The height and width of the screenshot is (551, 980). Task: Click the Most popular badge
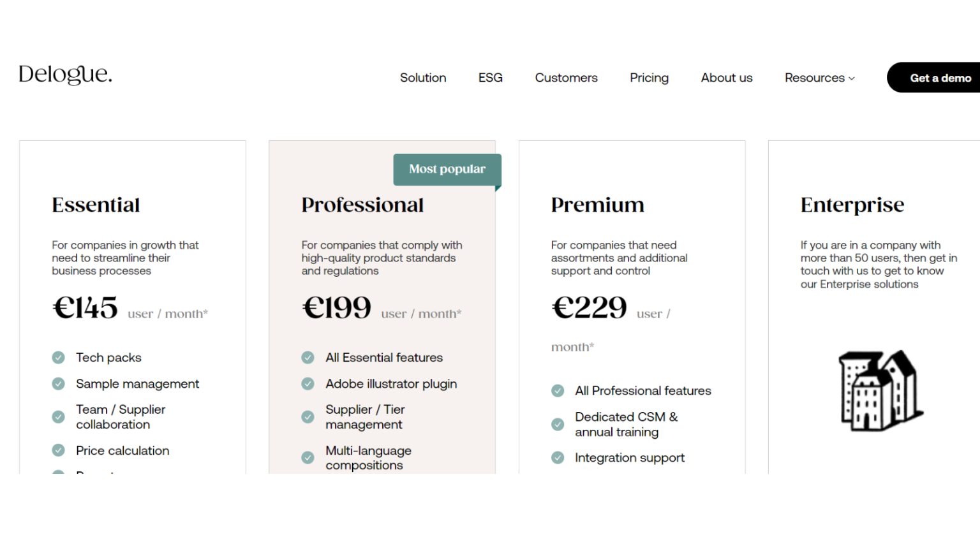click(x=447, y=169)
